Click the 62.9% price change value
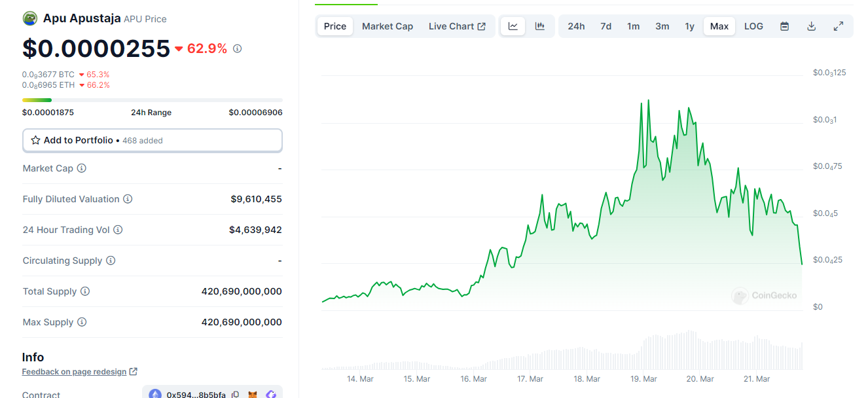Viewport: 868px width, 398px height. [x=207, y=48]
